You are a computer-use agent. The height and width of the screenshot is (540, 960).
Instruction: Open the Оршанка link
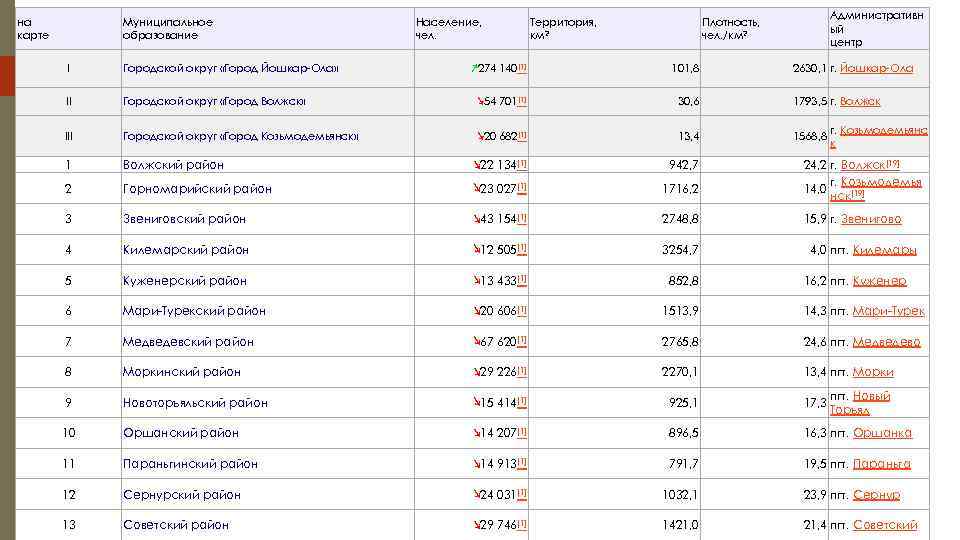point(882,433)
